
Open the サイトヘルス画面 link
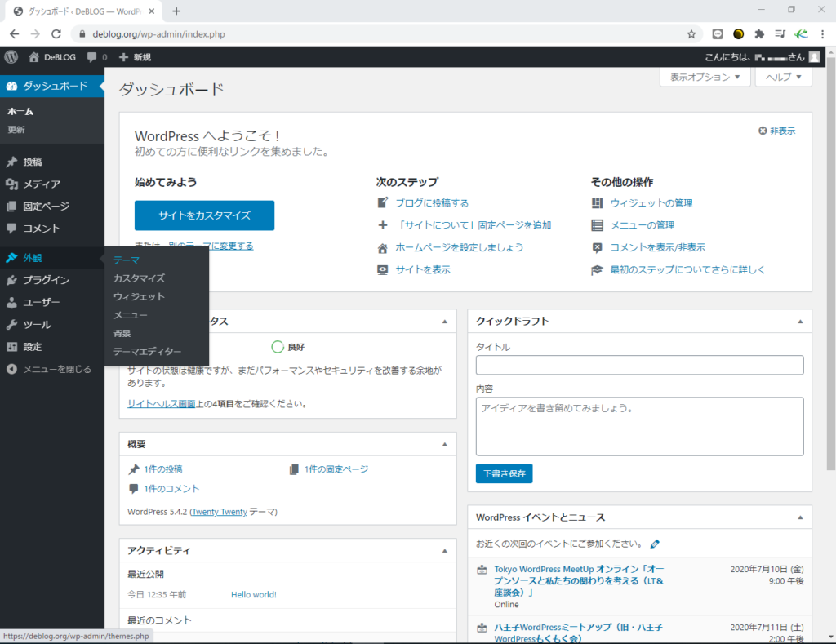pos(162,404)
